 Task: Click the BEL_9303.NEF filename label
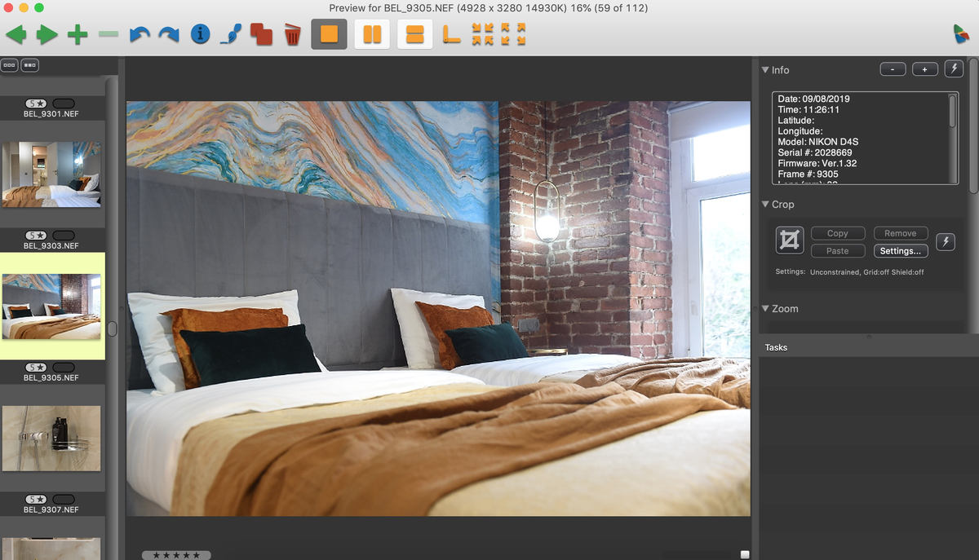(x=51, y=245)
